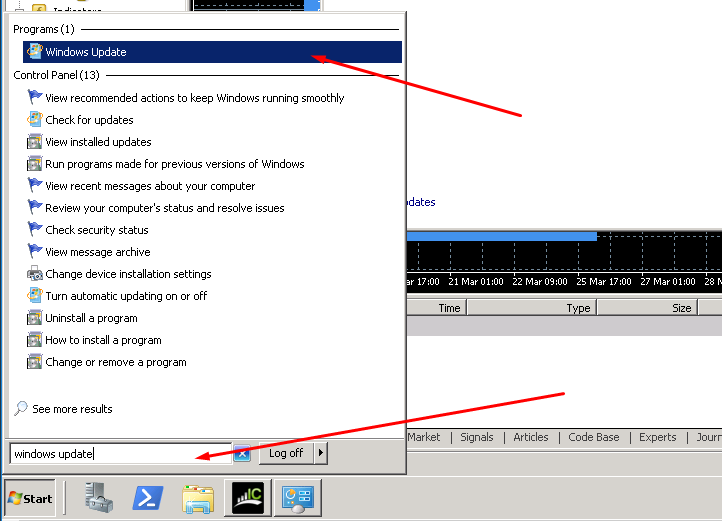This screenshot has height=521, width=722.
Task: Open Windows Explorer folder in taskbar
Action: pyautogui.click(x=198, y=499)
